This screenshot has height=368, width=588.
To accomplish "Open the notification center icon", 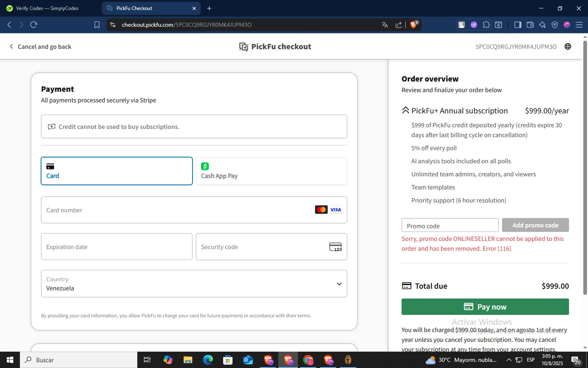I will pyautogui.click(x=576, y=360).
